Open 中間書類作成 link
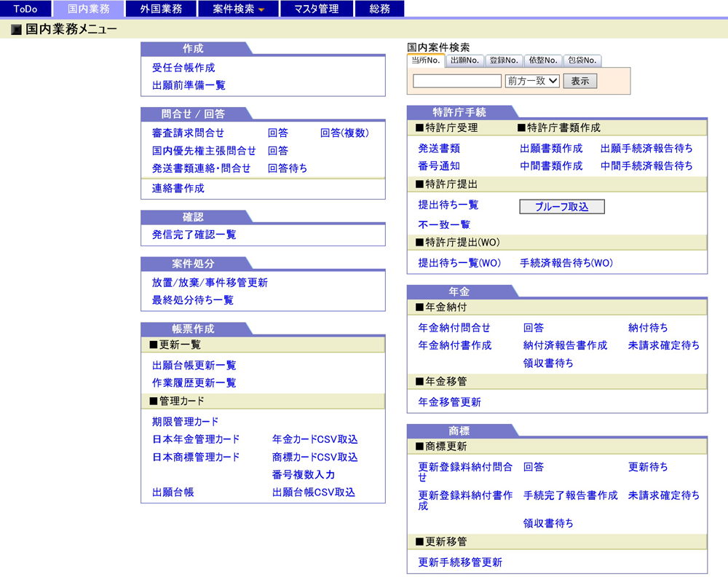Screen dimensions: 728x585 (x=551, y=166)
